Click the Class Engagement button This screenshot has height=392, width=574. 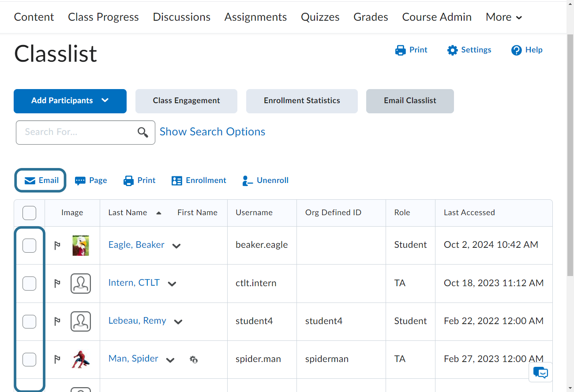[x=186, y=101]
